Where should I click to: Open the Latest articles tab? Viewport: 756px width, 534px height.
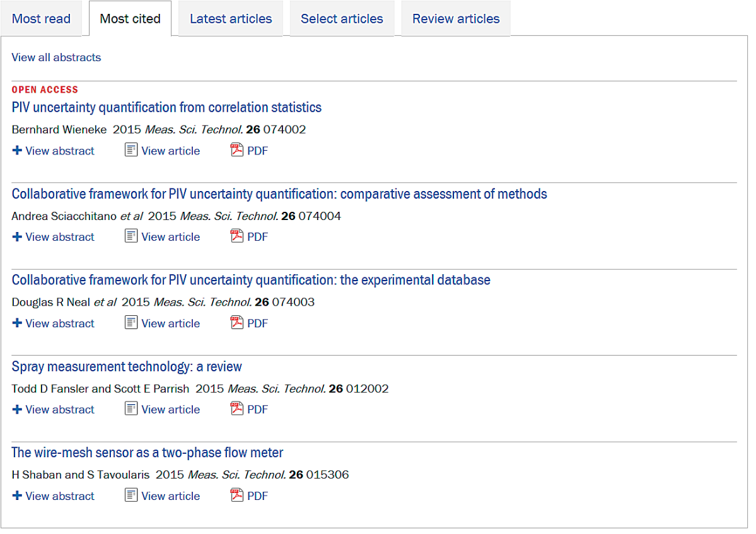coord(231,19)
